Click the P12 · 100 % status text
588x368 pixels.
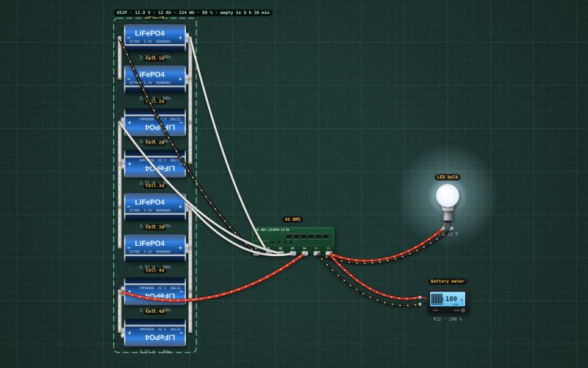tap(448, 319)
